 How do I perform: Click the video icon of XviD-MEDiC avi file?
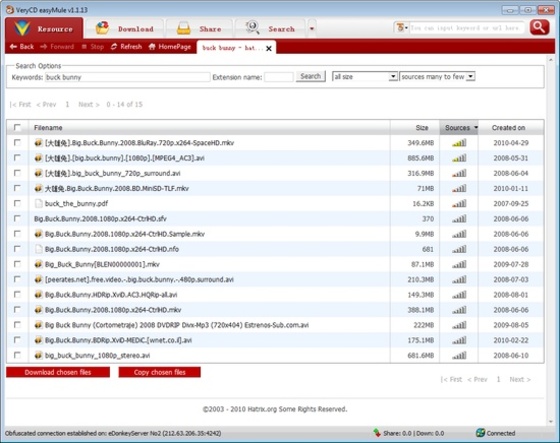click(38, 340)
